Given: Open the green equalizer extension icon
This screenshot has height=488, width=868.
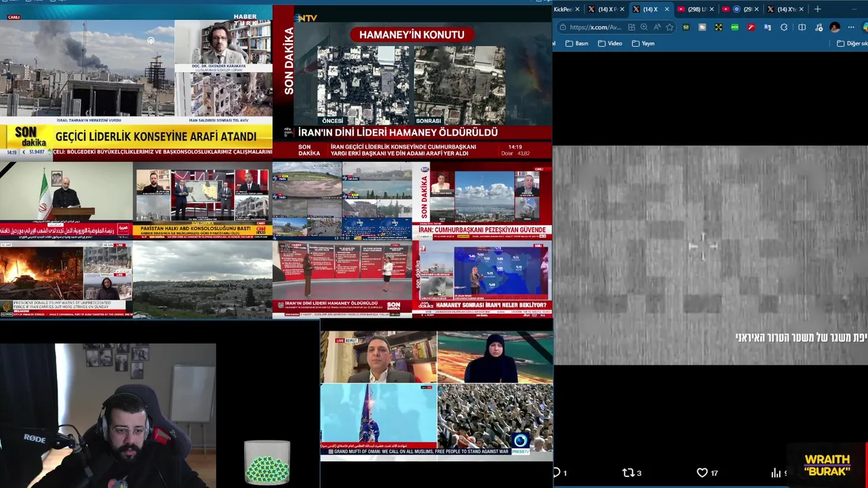Looking at the screenshot, I should click(x=686, y=27).
